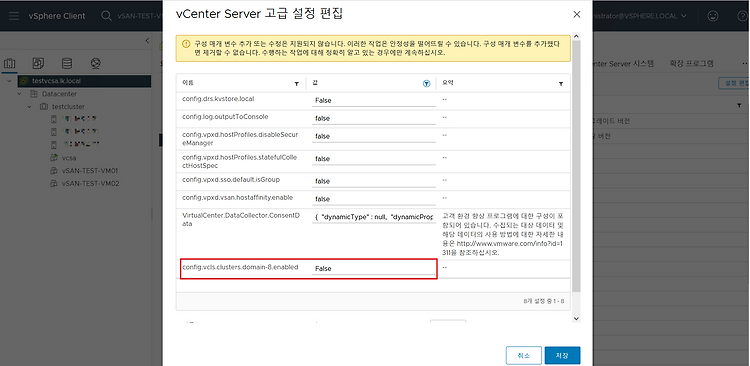
Task: Click the 이름 column header
Action: (x=188, y=83)
